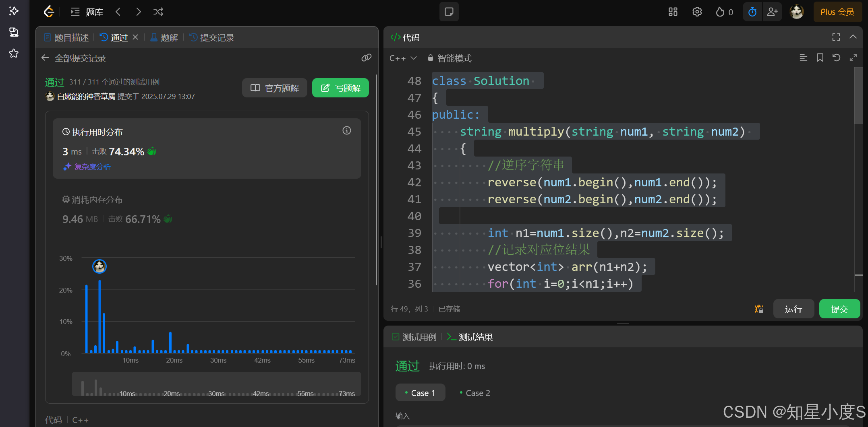Click the green 写题解 button
This screenshot has width=868, height=427.
pos(340,88)
